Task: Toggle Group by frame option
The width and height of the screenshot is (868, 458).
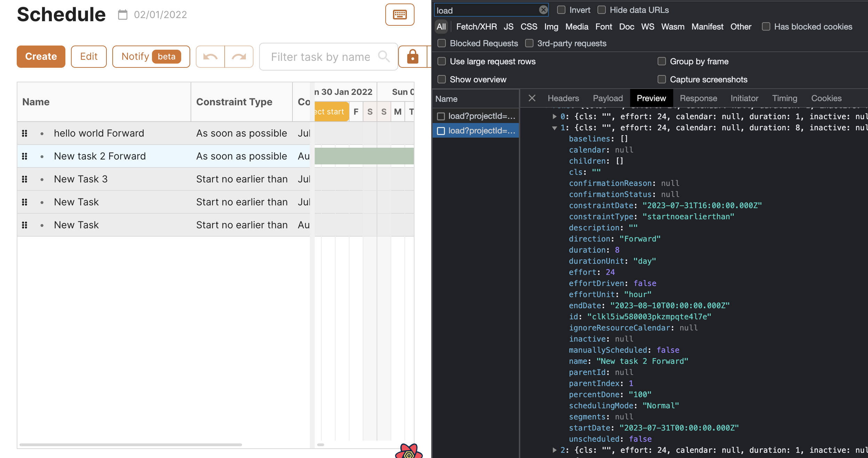Action: [x=661, y=61]
